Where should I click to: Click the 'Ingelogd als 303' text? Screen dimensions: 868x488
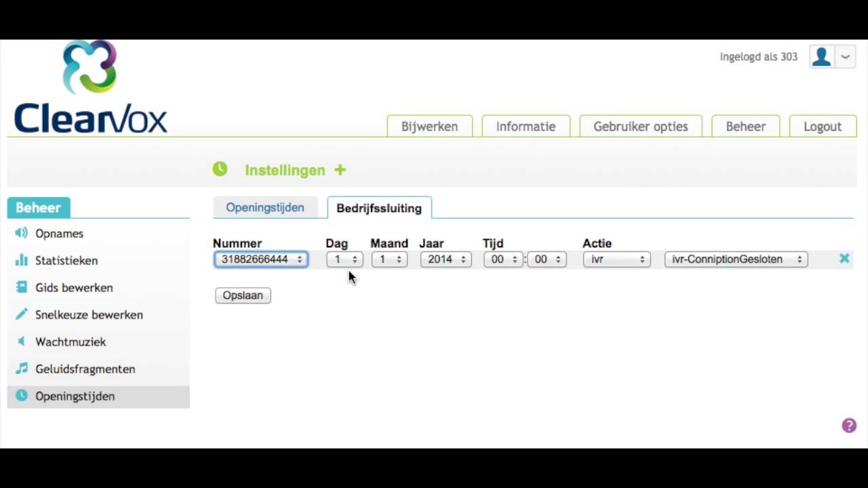(759, 57)
